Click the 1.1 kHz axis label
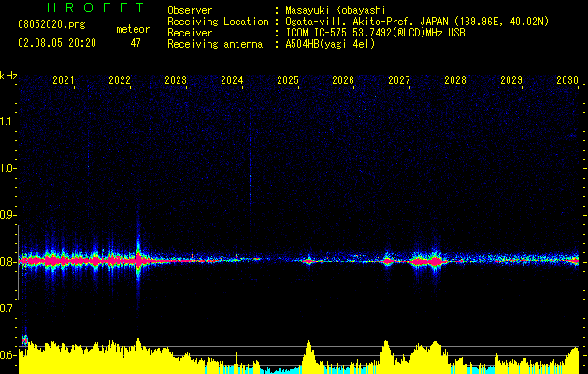This screenshot has height=374, width=588. tap(7, 122)
